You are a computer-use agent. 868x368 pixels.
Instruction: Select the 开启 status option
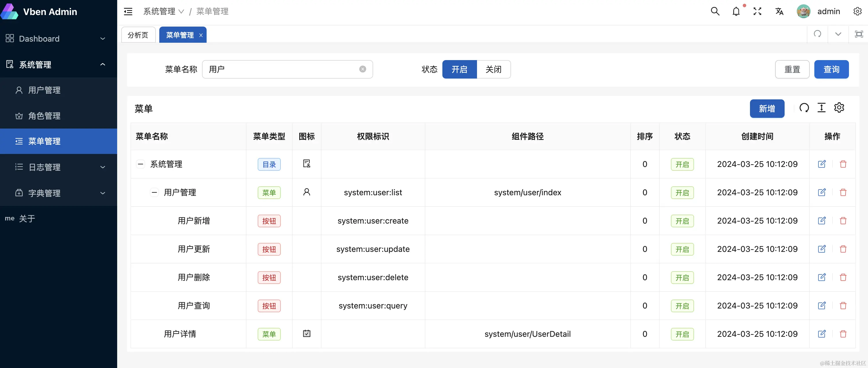click(x=459, y=70)
